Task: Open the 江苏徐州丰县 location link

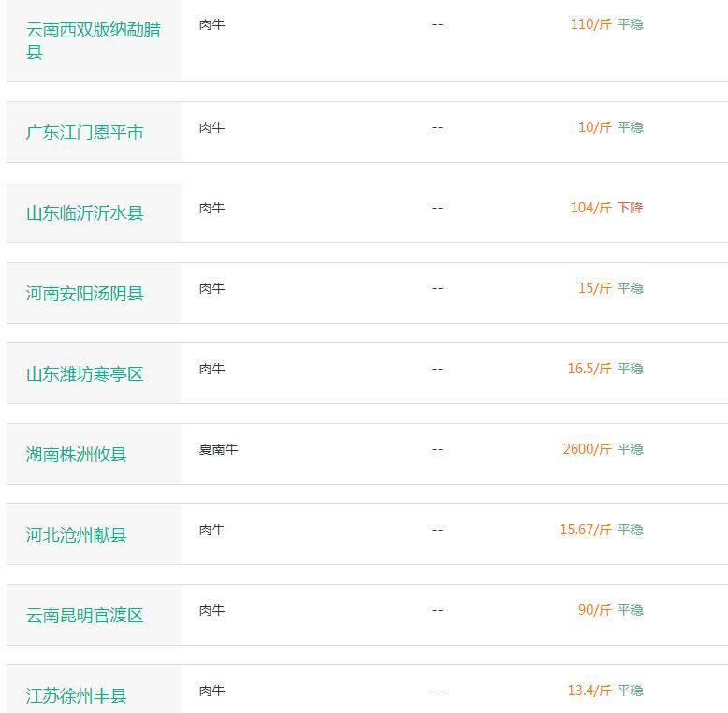Action: 76,696
